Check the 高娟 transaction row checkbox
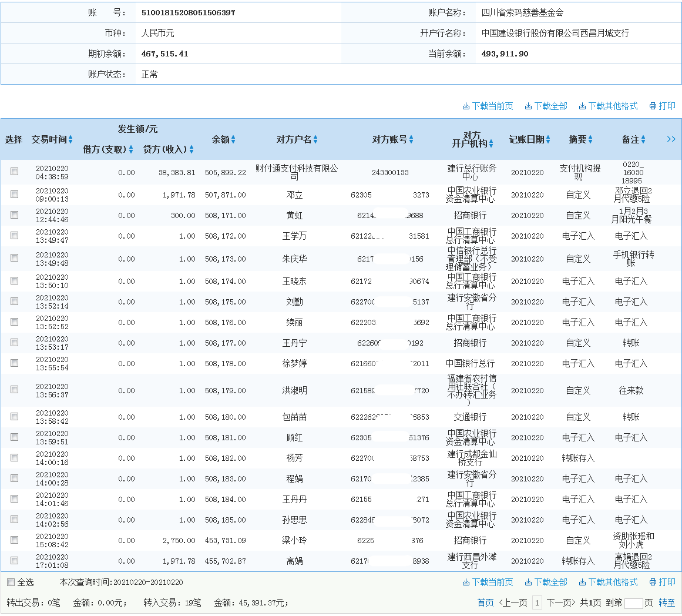The image size is (682, 616). [x=14, y=561]
